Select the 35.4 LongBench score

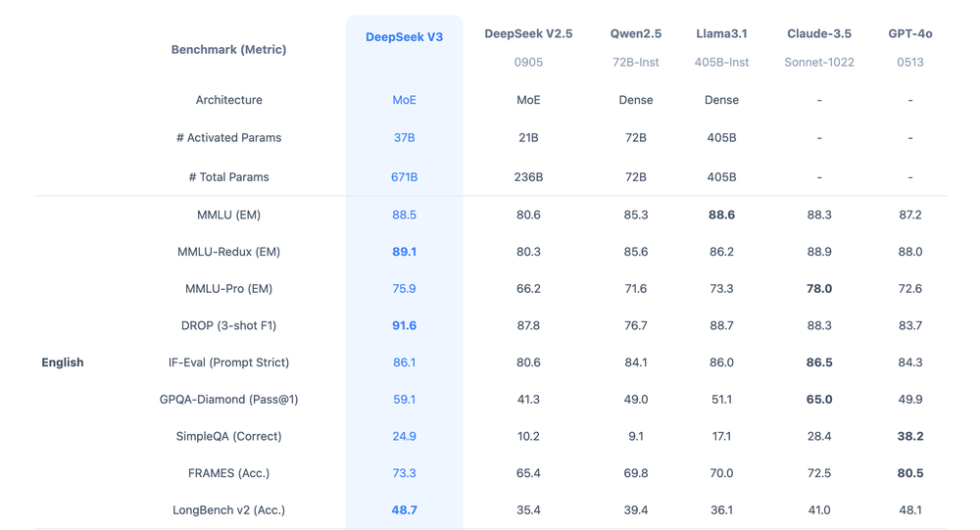point(528,510)
